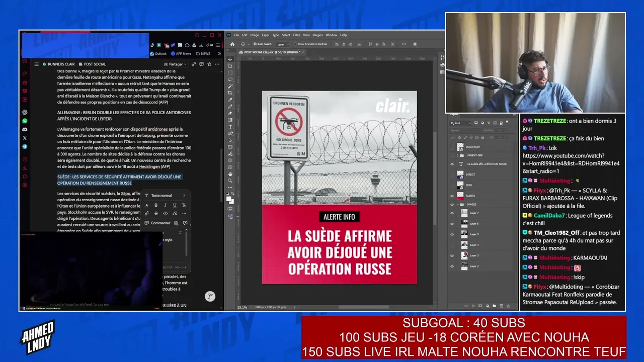Add a layer mask from Layers panel footer

click(x=480, y=306)
